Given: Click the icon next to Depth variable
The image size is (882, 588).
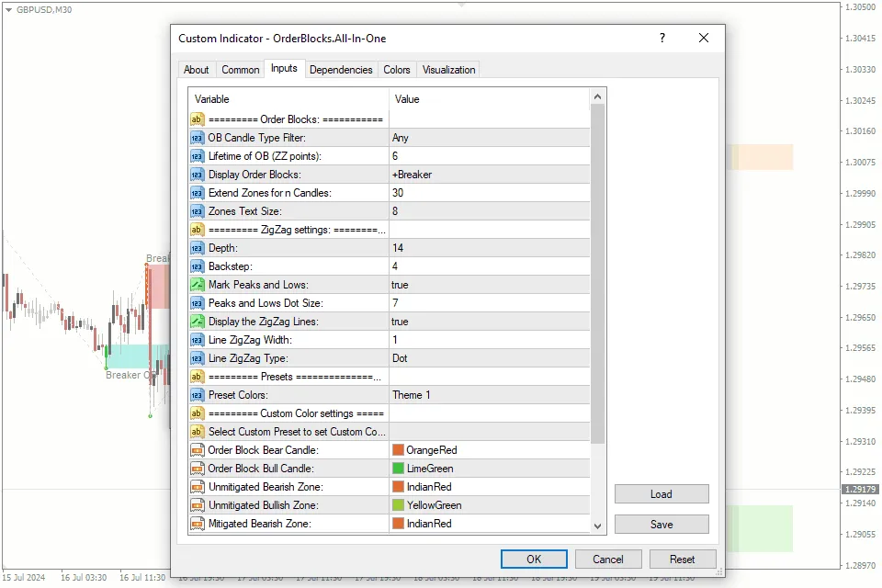Looking at the screenshot, I should 197,248.
